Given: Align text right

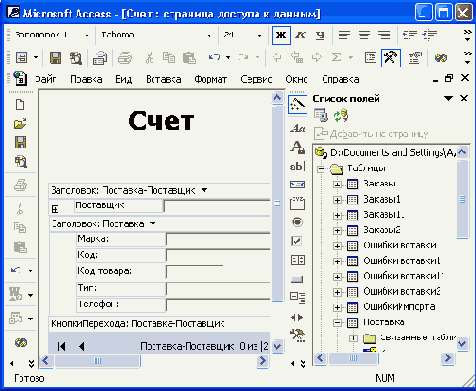Looking at the screenshot, I should click(384, 35).
